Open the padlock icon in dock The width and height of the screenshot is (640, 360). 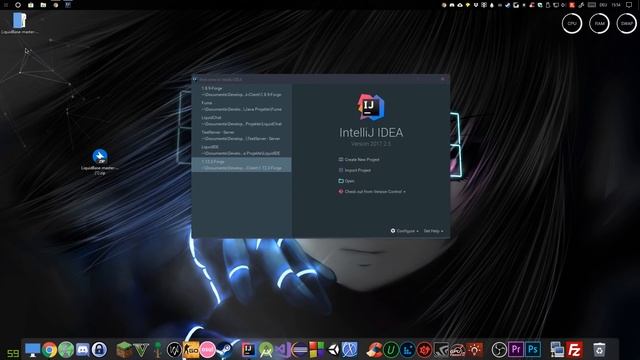click(x=99, y=350)
